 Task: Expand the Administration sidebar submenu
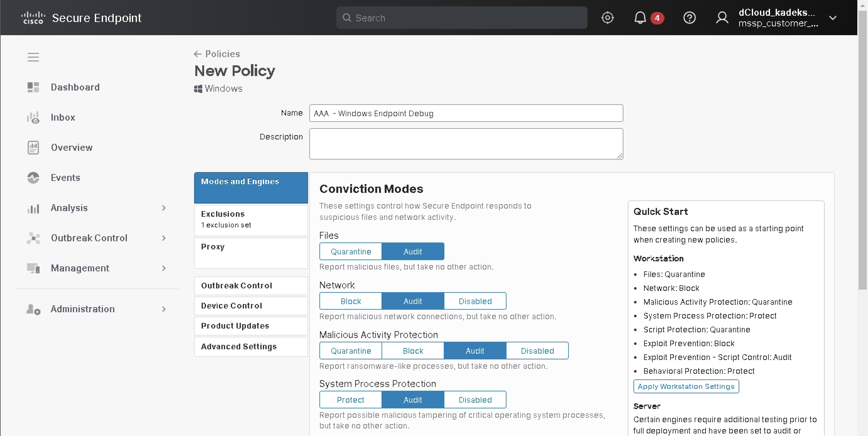point(164,309)
